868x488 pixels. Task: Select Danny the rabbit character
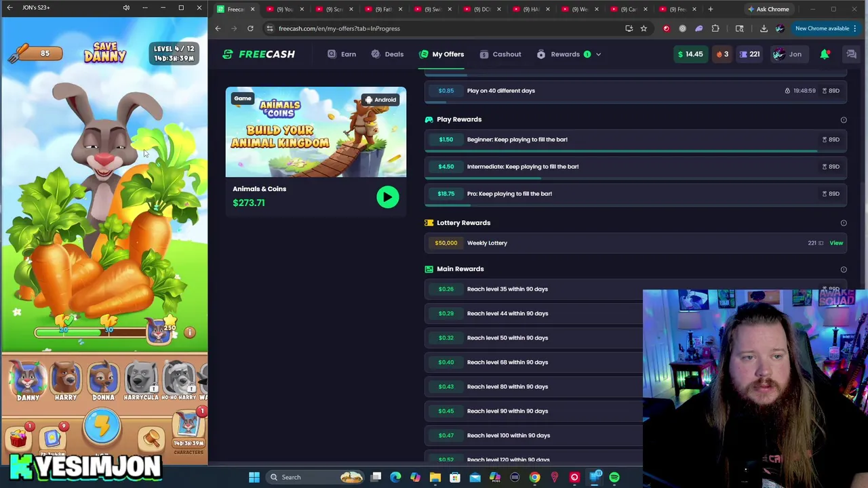(28, 382)
